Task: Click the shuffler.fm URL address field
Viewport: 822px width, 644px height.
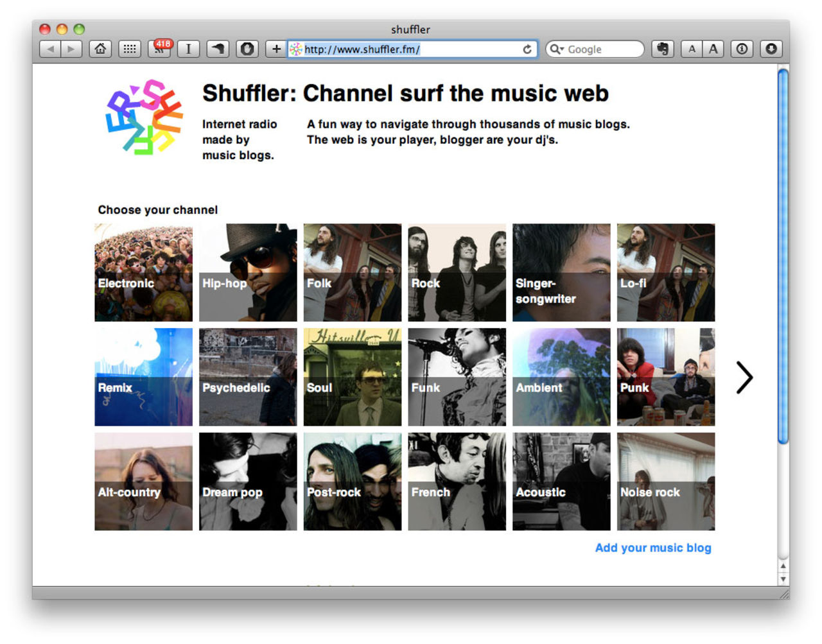Action: pyautogui.click(x=411, y=49)
